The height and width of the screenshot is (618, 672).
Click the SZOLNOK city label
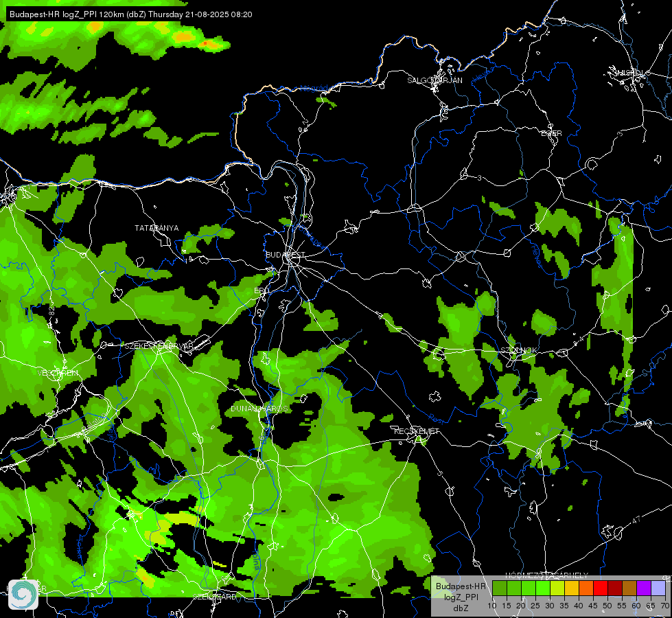pos(518,350)
